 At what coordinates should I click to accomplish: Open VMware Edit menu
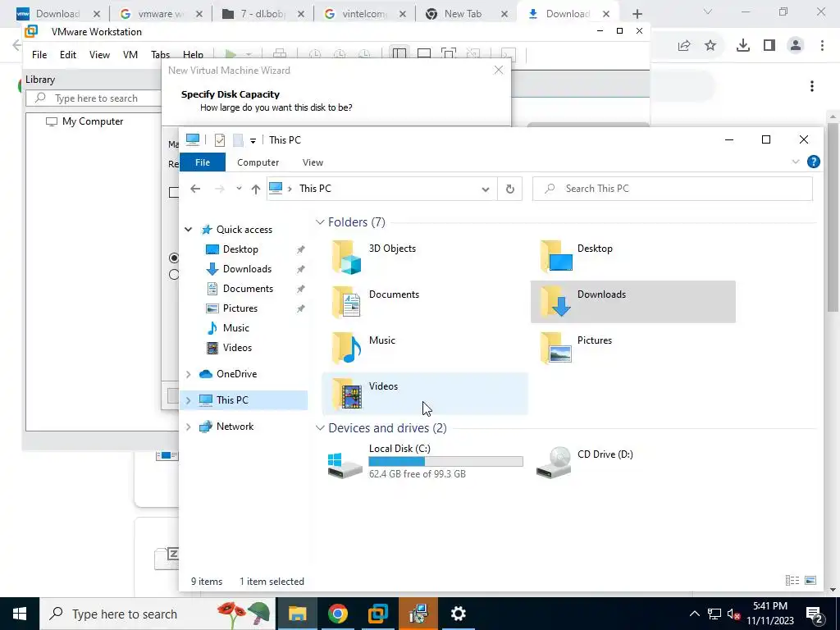click(x=68, y=55)
